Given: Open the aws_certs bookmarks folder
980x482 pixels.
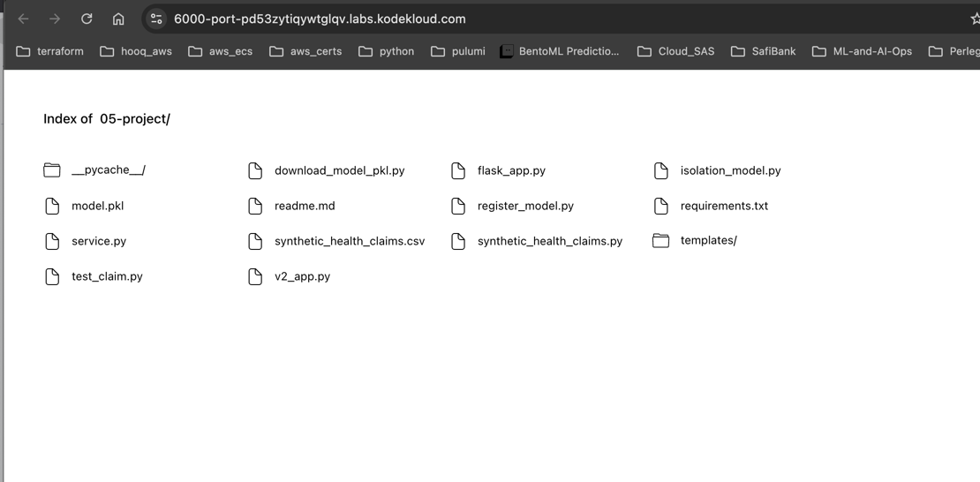Looking at the screenshot, I should click(305, 51).
